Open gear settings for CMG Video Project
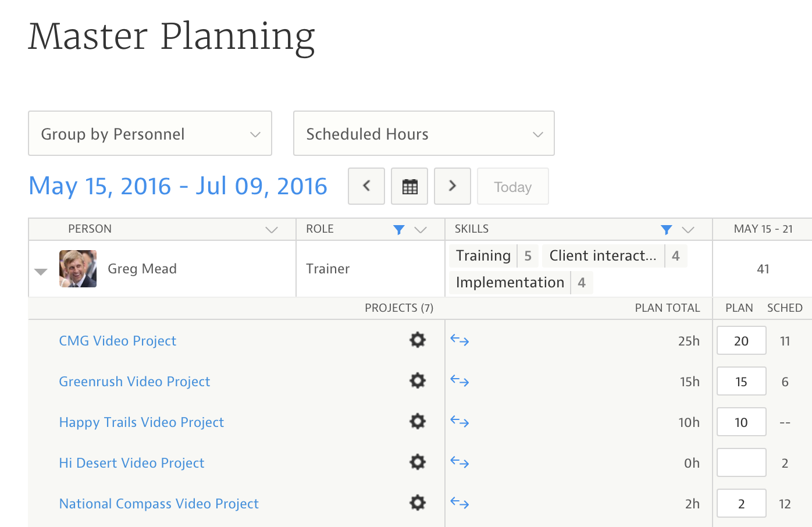The width and height of the screenshot is (812, 527). pyautogui.click(x=417, y=340)
